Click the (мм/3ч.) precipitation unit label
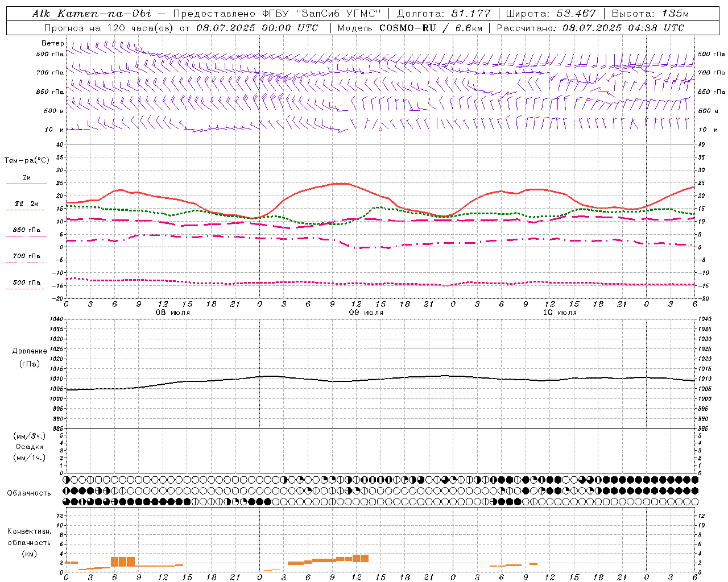Screen dimensions: 728x582 point(29,436)
